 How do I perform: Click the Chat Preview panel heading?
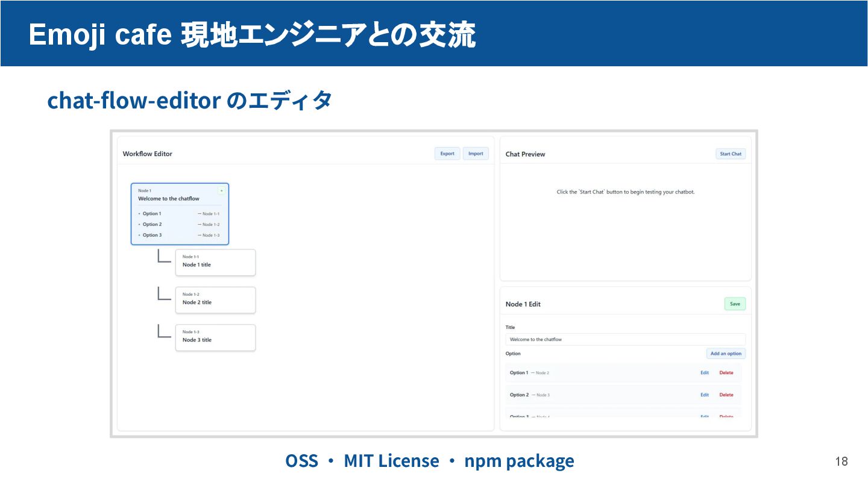[525, 154]
